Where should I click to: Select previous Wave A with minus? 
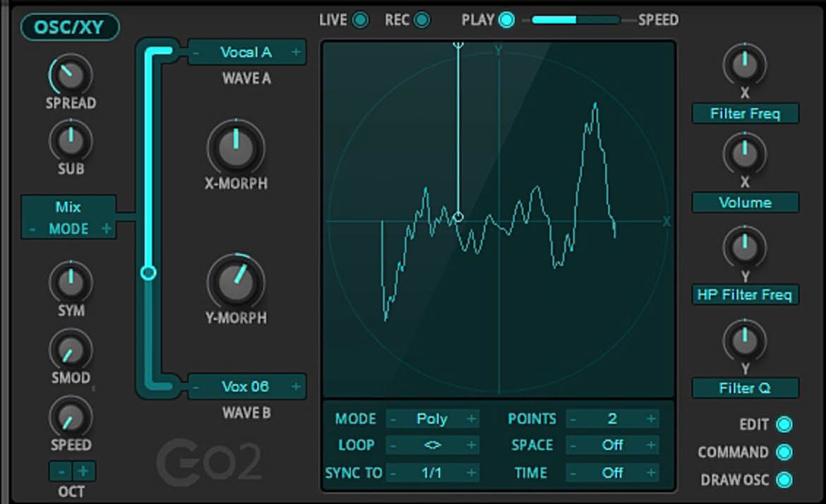[196, 52]
